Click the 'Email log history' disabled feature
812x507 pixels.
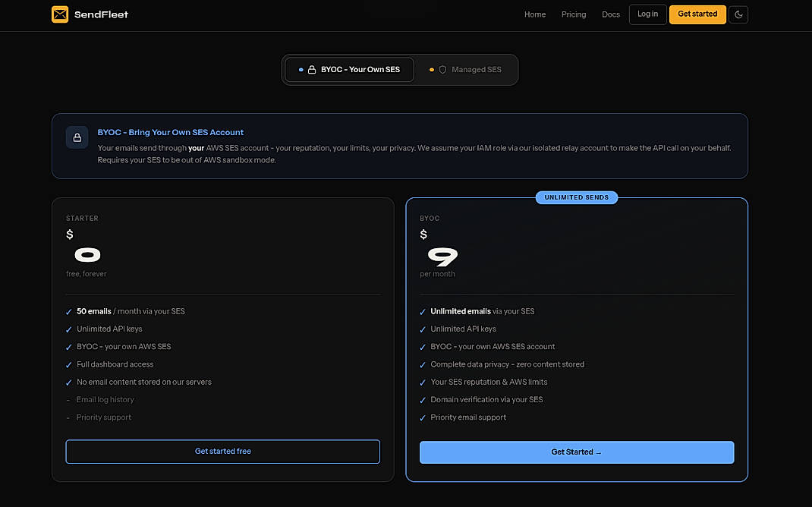tap(105, 399)
